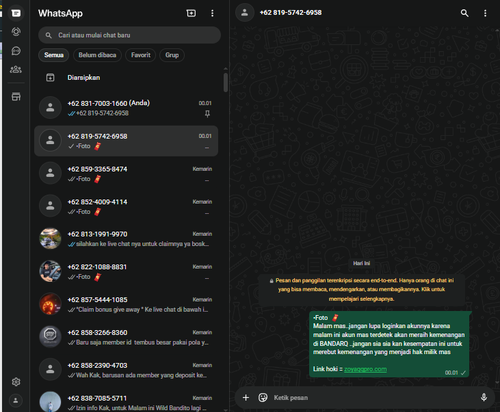Click the Hari Ini date label
The width and height of the screenshot is (500, 412).
(x=362, y=263)
